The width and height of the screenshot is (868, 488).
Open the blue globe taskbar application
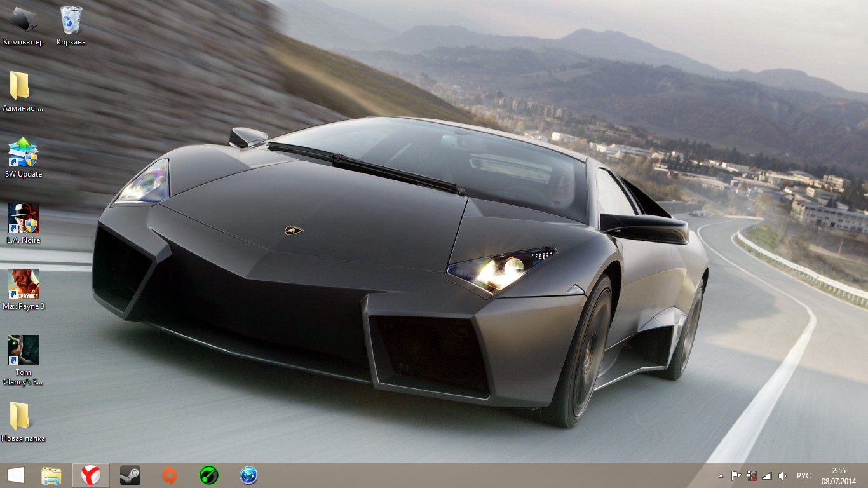tap(248, 475)
